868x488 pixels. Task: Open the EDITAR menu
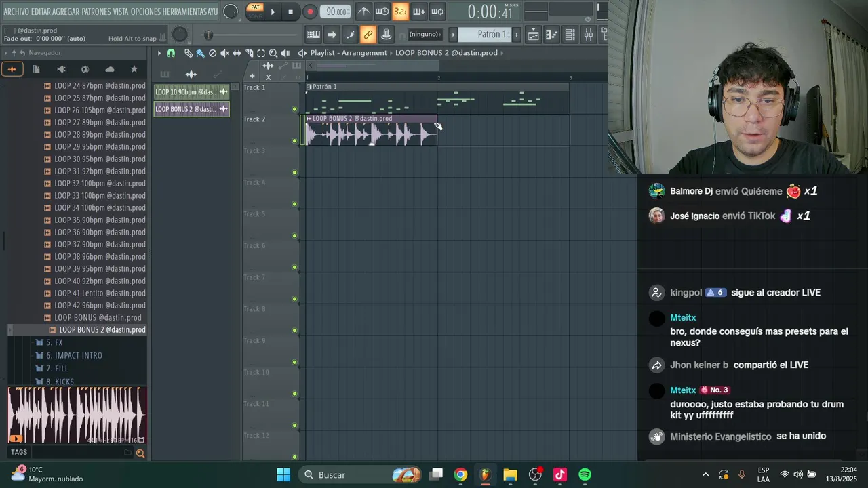41,12
